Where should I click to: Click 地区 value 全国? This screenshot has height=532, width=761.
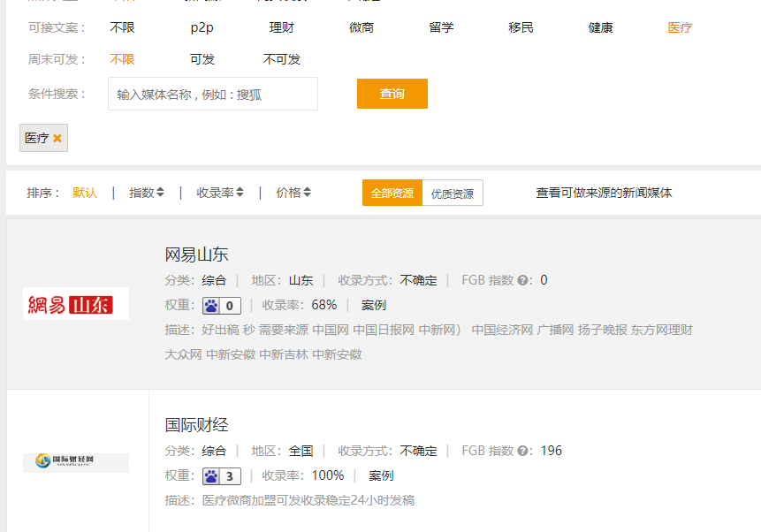(x=301, y=451)
